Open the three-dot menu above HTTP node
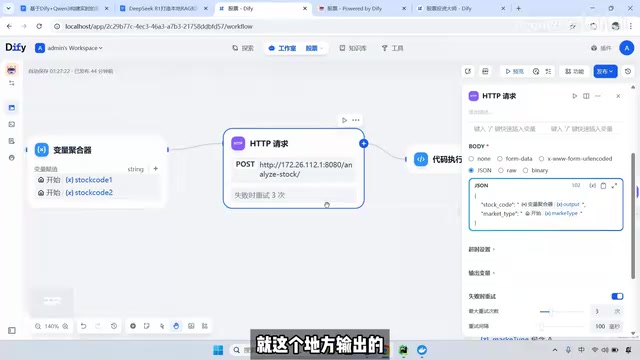The width and height of the screenshot is (640, 360). 356,120
